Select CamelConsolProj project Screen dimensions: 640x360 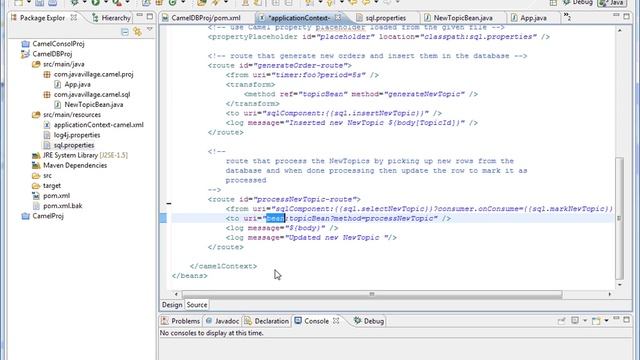click(58, 44)
